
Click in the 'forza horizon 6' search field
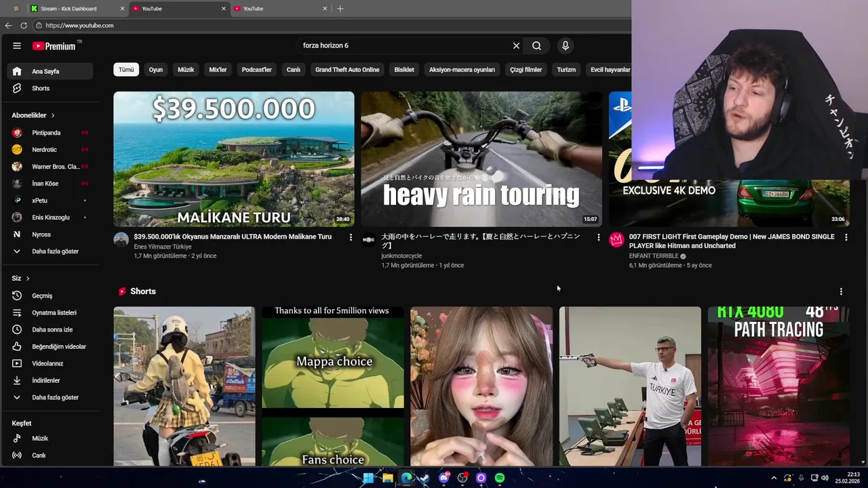(x=403, y=45)
